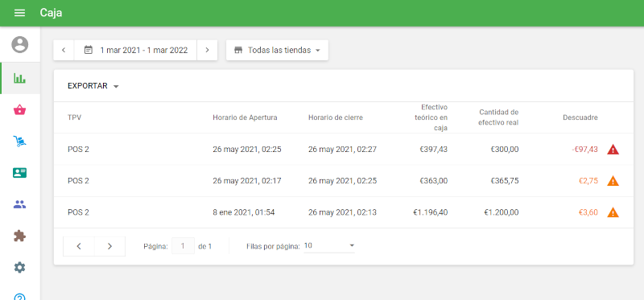Click closing time 26 may 2021, 02:27
This screenshot has height=300, width=644.
[342, 150]
